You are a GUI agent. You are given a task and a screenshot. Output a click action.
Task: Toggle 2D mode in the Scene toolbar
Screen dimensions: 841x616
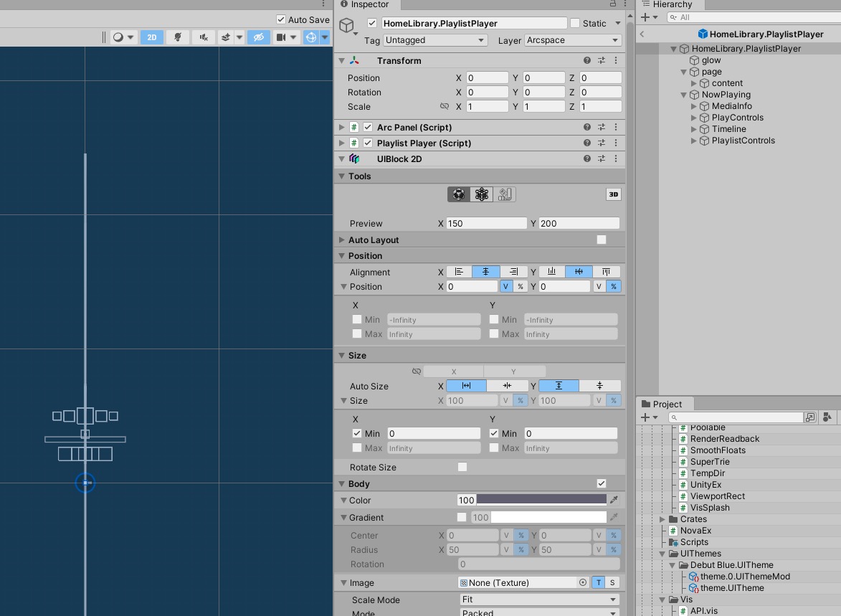click(x=151, y=37)
